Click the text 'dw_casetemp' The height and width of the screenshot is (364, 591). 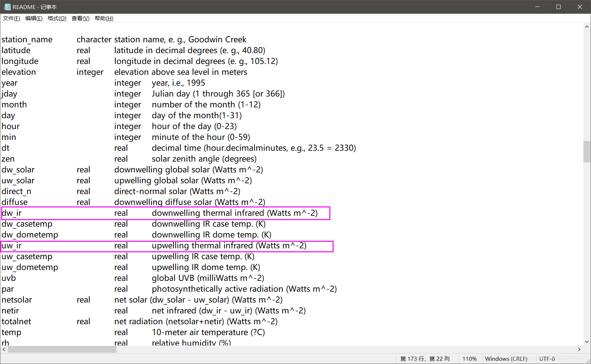(27, 224)
